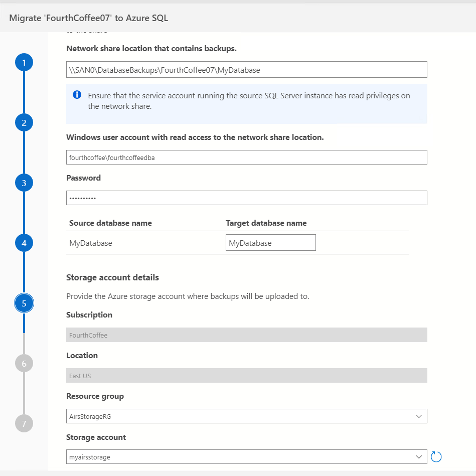Click the active step 5 circle

24,303
